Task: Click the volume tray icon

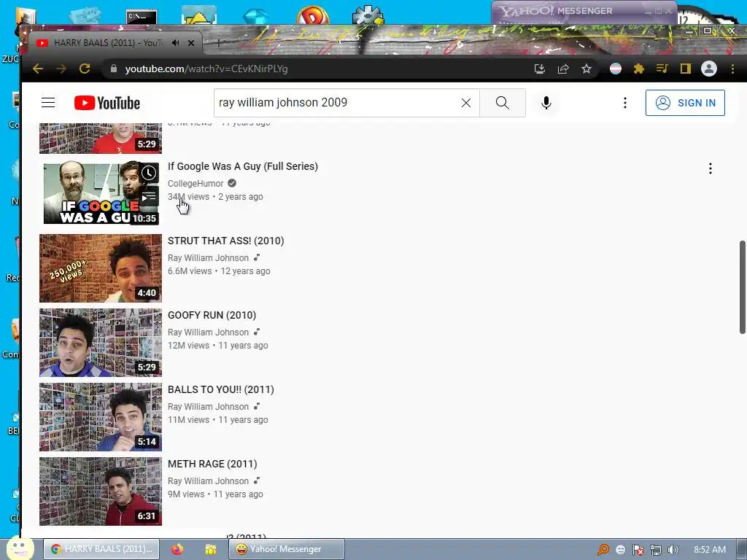Action: [673, 550]
